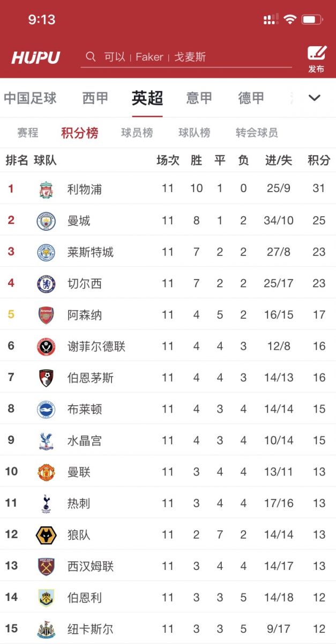The height and width of the screenshot is (644, 336).
Task: Switch to 意甲 league tab
Action: [x=199, y=98]
